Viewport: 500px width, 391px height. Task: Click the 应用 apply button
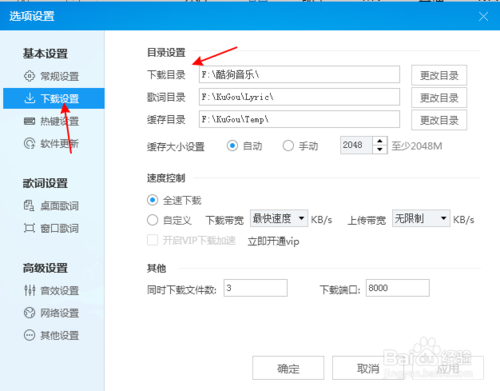click(x=448, y=368)
